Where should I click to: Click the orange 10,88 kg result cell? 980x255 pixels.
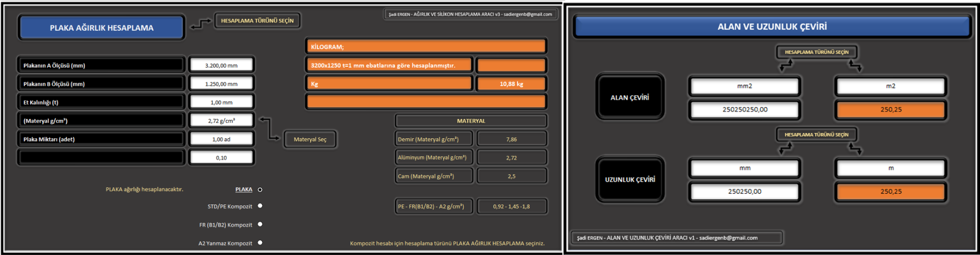click(x=511, y=84)
